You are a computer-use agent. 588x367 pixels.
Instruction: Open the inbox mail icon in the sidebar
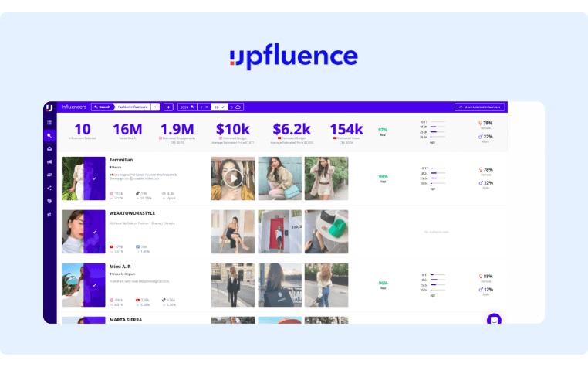(x=49, y=149)
